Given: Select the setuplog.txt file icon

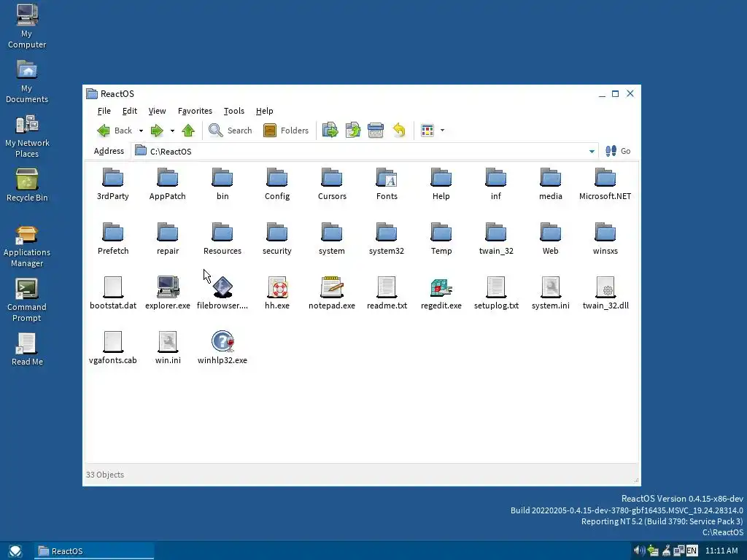Looking at the screenshot, I should [496, 287].
